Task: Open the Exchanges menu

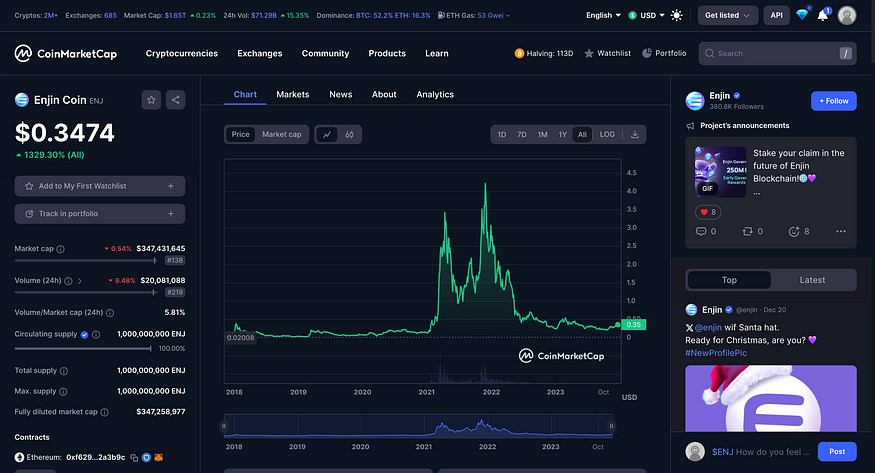Action: [x=259, y=54]
